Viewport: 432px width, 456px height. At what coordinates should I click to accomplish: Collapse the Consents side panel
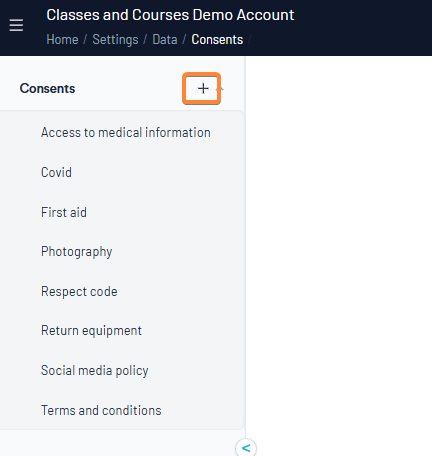246,448
